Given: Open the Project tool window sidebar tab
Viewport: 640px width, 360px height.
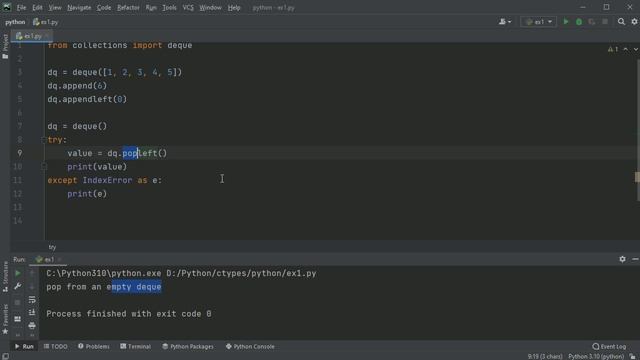Looking at the screenshot, I should coord(5,47).
